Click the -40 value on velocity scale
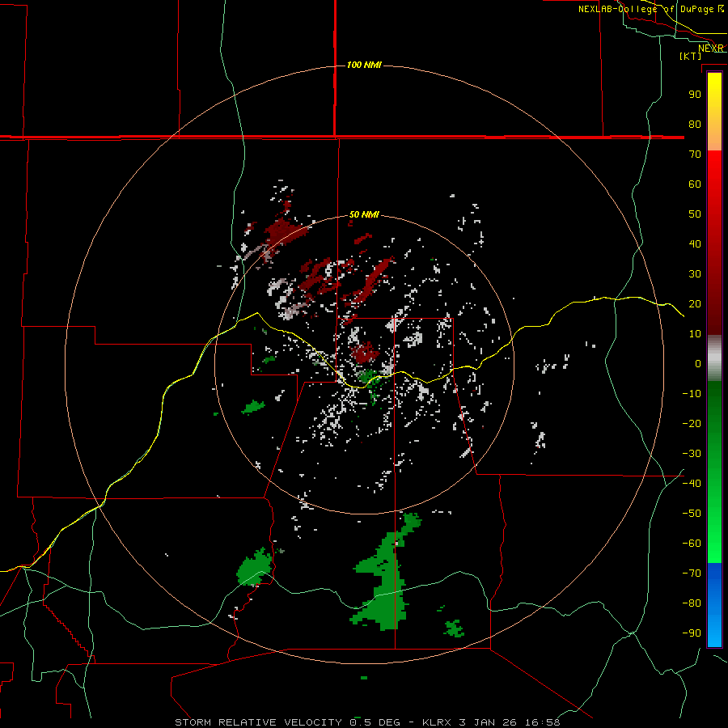 tap(692, 484)
